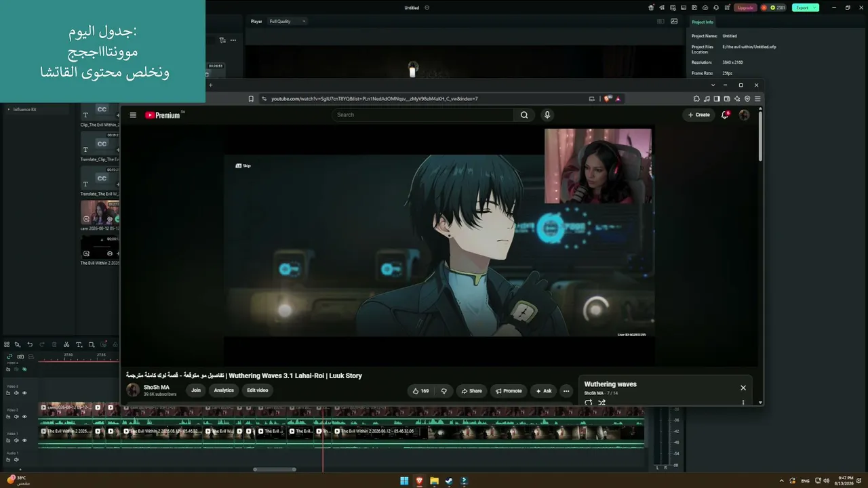Open the YouTube account avatar menu
This screenshot has height=488, width=868.
tap(744, 115)
